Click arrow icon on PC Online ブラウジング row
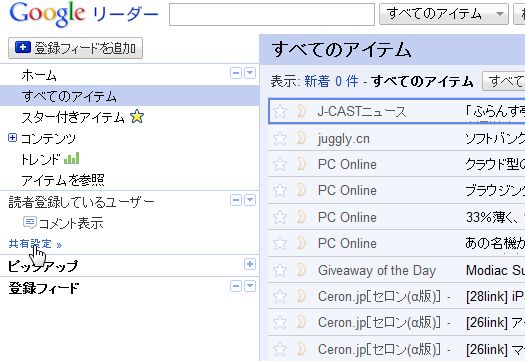This screenshot has width=525, height=361. [x=302, y=190]
